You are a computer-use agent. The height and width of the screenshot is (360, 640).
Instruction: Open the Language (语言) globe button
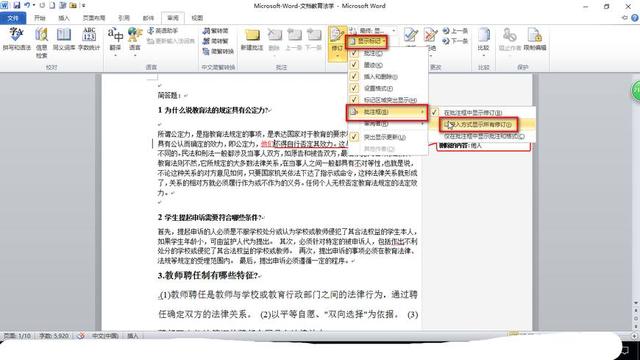[135, 41]
